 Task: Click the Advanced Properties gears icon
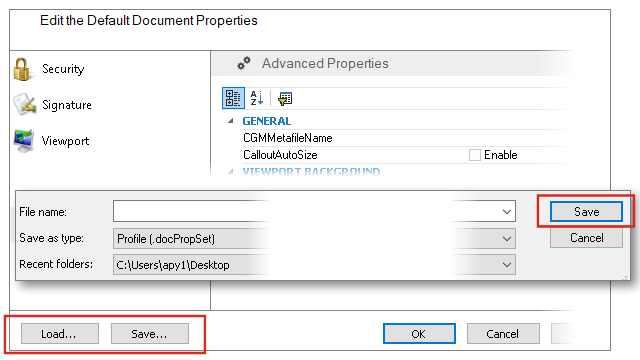click(x=244, y=63)
